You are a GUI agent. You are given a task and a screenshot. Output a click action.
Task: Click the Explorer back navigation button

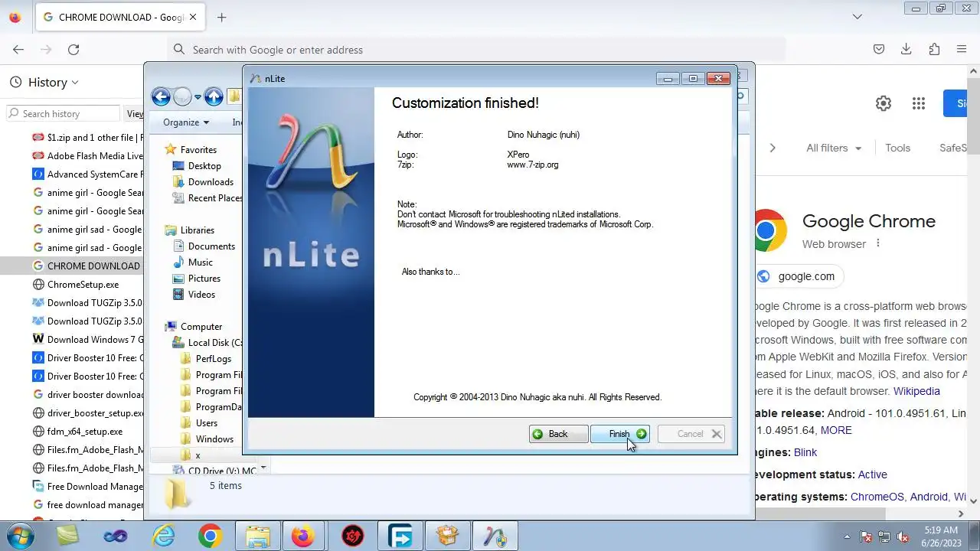pyautogui.click(x=161, y=96)
